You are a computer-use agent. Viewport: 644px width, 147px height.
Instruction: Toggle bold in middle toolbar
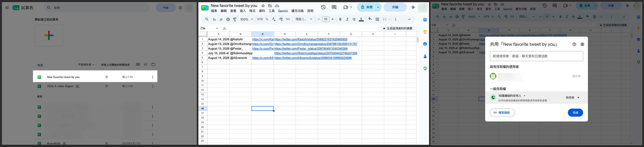pos(340,19)
